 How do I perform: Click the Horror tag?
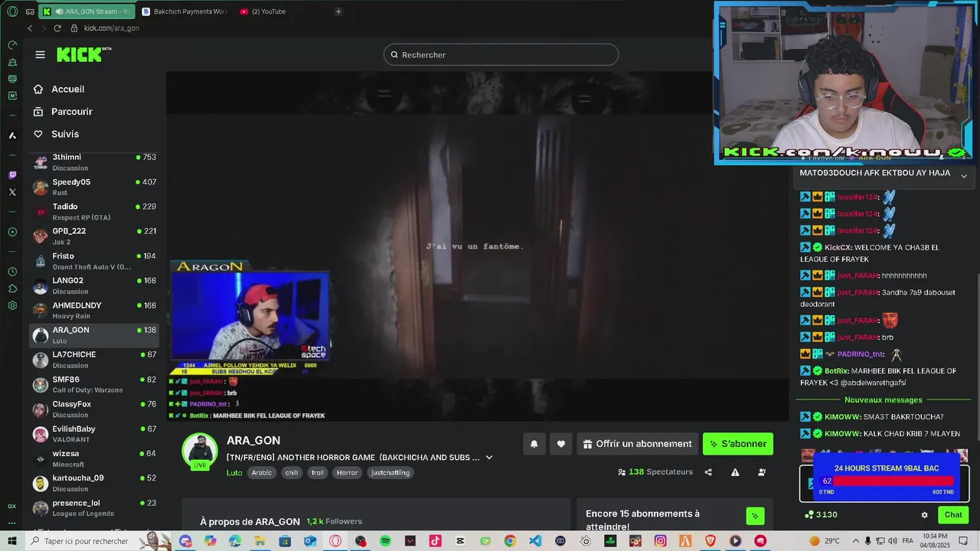tap(347, 473)
